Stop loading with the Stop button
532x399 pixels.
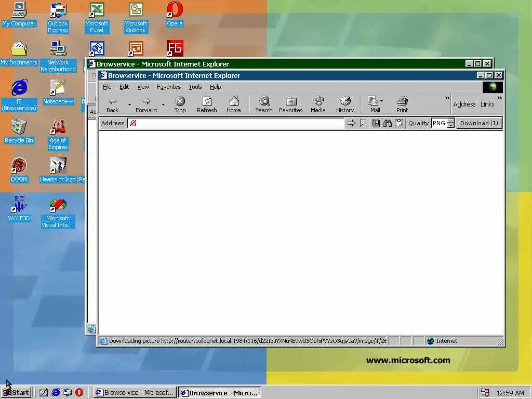pyautogui.click(x=180, y=104)
